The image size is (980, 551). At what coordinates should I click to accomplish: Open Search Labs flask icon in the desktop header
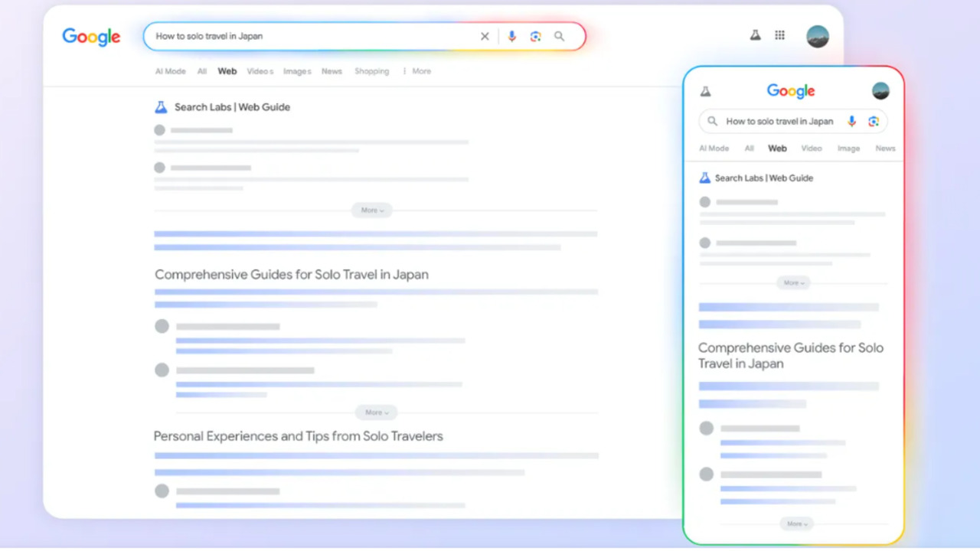[755, 35]
